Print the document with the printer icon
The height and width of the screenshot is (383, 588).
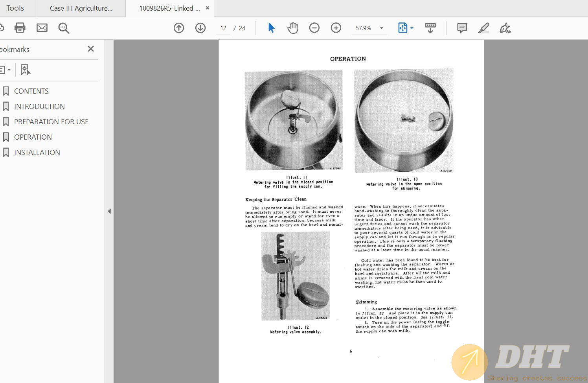pos(20,28)
